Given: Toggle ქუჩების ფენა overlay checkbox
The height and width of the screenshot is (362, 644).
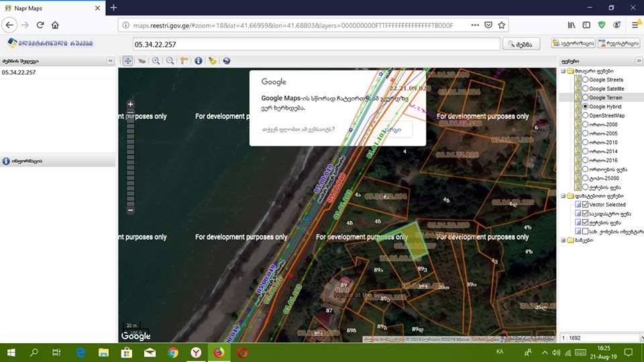Looking at the screenshot, I should 585,222.
